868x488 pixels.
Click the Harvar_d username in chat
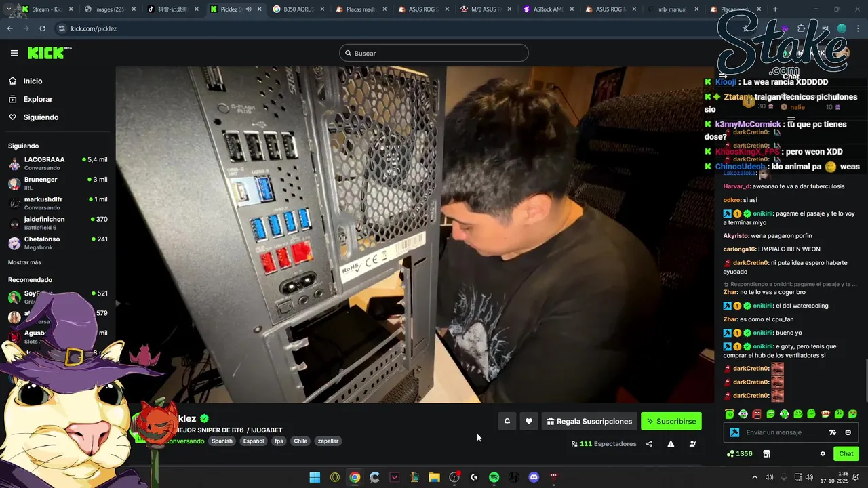click(736, 186)
